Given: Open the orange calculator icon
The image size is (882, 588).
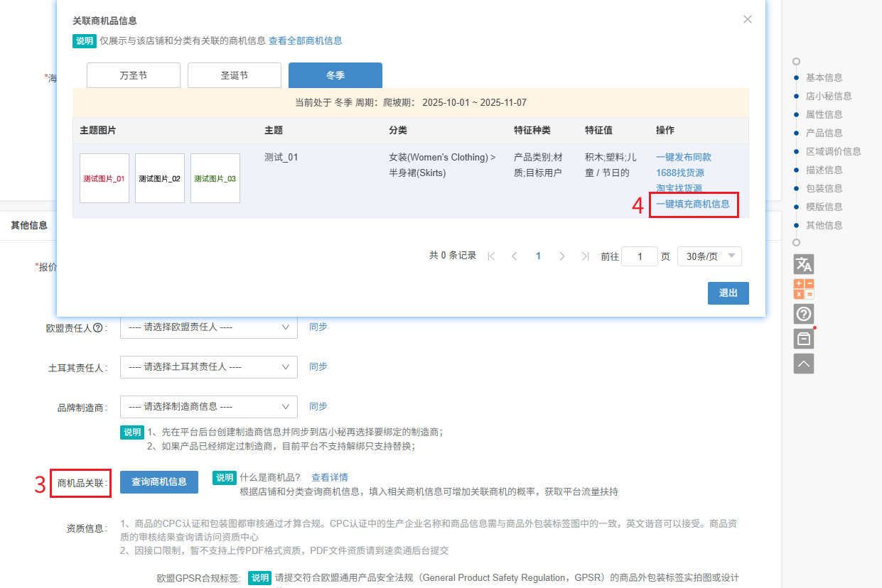Looking at the screenshot, I should point(804,289).
